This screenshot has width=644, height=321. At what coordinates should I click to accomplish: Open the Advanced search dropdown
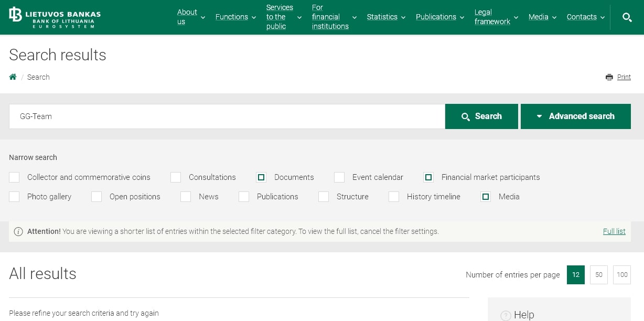(576, 116)
